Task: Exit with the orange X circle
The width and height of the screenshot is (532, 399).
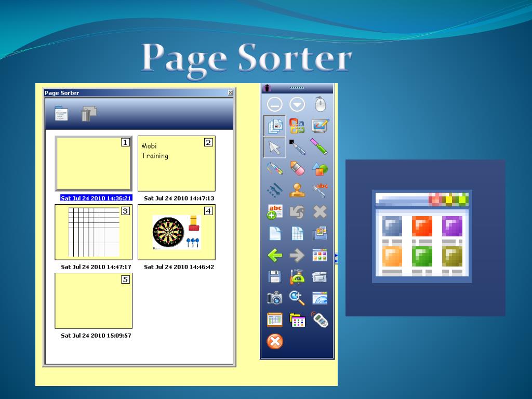Action: pyautogui.click(x=275, y=341)
